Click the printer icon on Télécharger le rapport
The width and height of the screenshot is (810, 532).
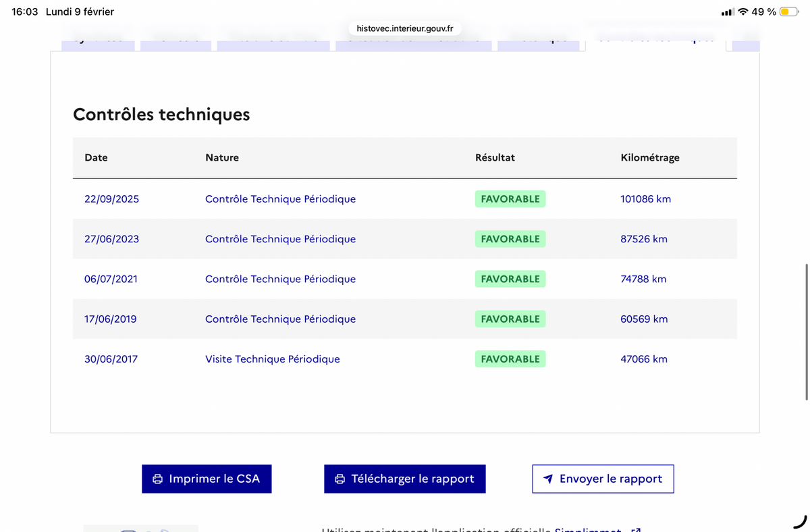coord(340,479)
